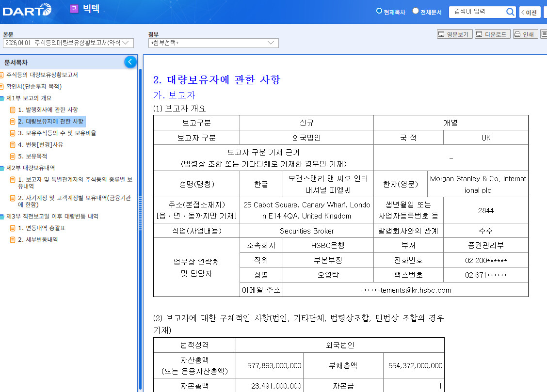
Task: Click the 인쇄 print button
Action: (x=525, y=34)
